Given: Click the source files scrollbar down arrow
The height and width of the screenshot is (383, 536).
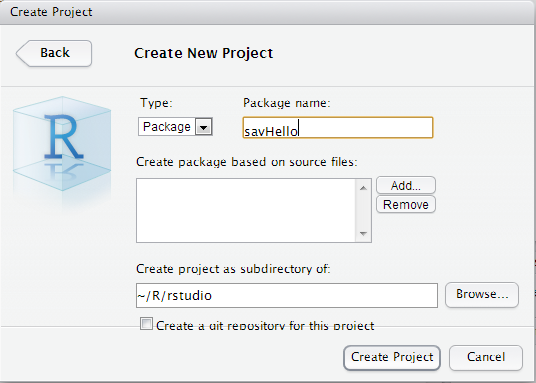Looking at the screenshot, I should pyautogui.click(x=363, y=234).
